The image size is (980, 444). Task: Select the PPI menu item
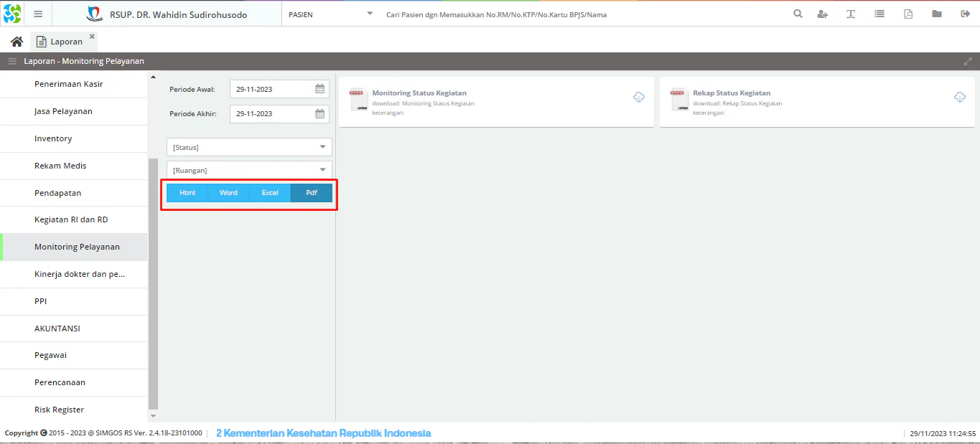pos(74,301)
